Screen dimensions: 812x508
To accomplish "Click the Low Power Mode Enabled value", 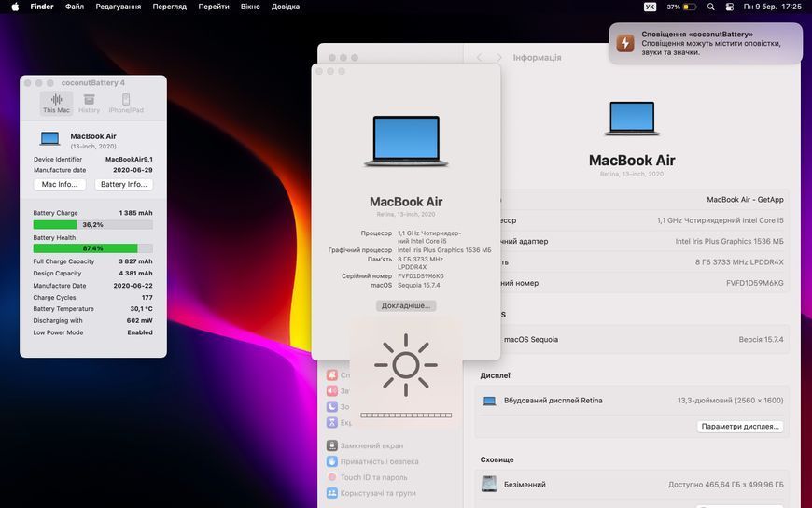I will click(140, 332).
